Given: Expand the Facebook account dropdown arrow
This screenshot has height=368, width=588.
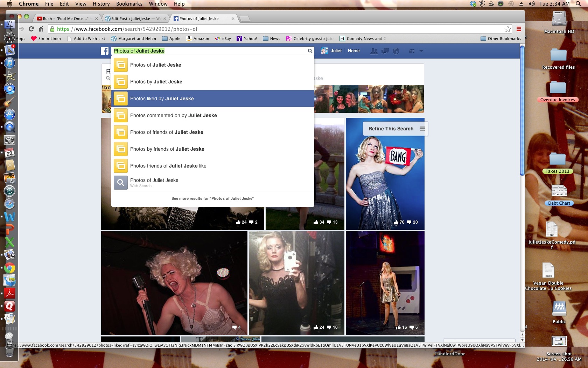Looking at the screenshot, I should [421, 51].
